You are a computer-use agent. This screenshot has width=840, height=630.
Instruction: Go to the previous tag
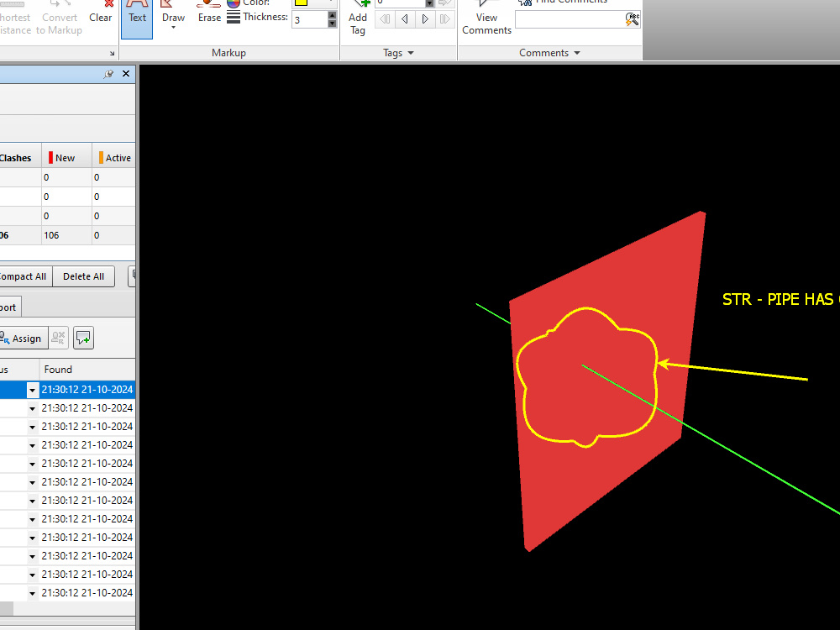click(x=405, y=19)
